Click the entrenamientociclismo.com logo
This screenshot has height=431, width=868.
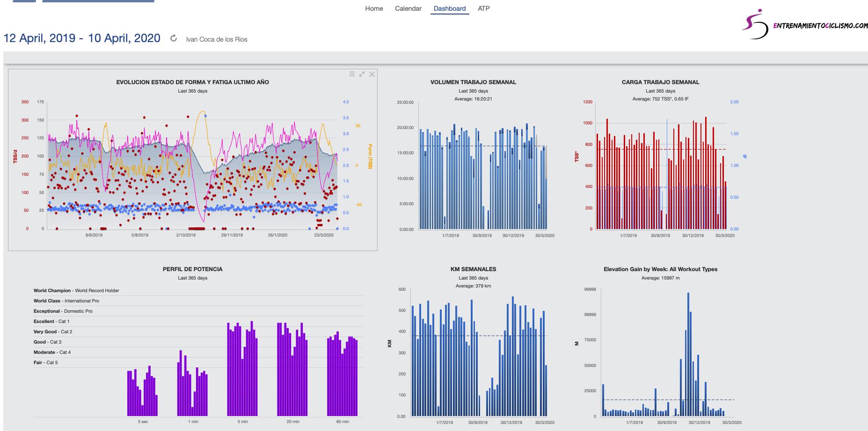click(804, 25)
